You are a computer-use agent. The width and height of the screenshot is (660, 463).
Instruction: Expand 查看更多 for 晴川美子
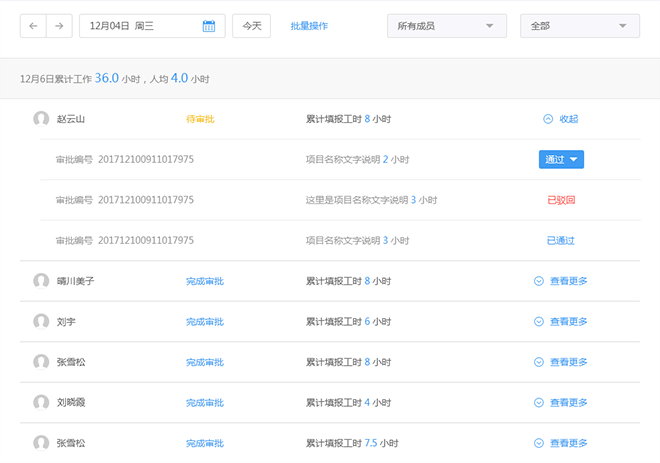click(x=560, y=281)
